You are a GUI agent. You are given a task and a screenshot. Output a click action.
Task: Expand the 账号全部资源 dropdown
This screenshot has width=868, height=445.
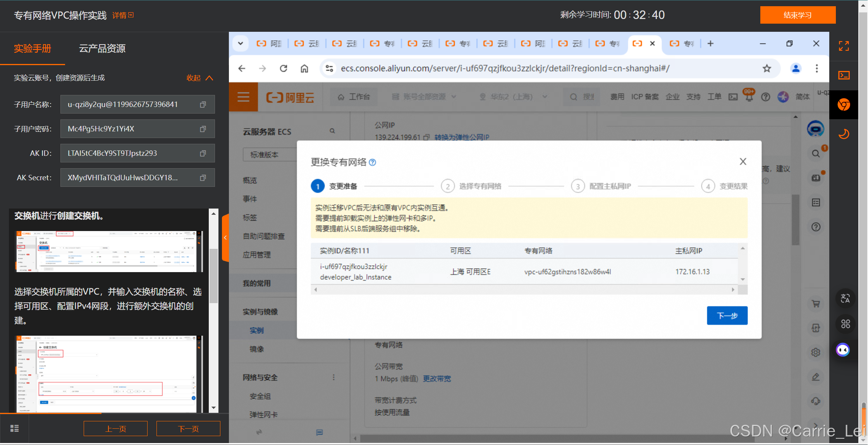(424, 97)
